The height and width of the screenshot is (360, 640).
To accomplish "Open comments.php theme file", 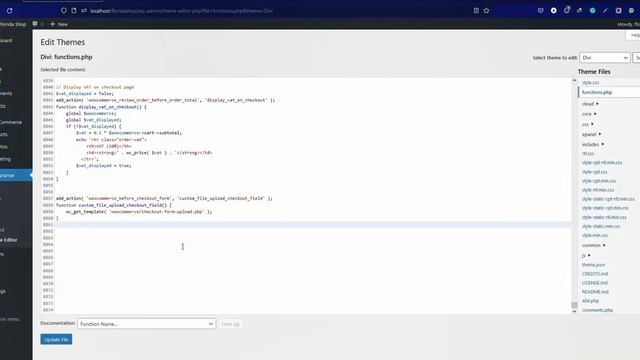I will [x=598, y=310].
